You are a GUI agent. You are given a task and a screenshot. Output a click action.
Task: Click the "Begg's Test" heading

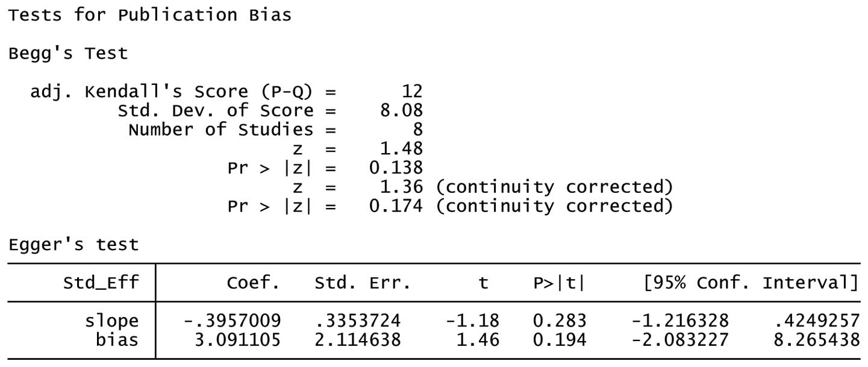(x=68, y=54)
